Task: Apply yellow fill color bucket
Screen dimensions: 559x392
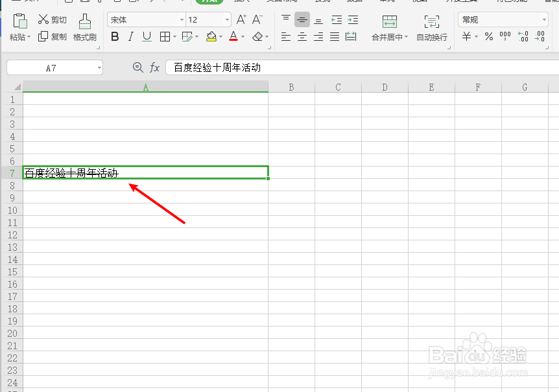Action: tap(211, 36)
